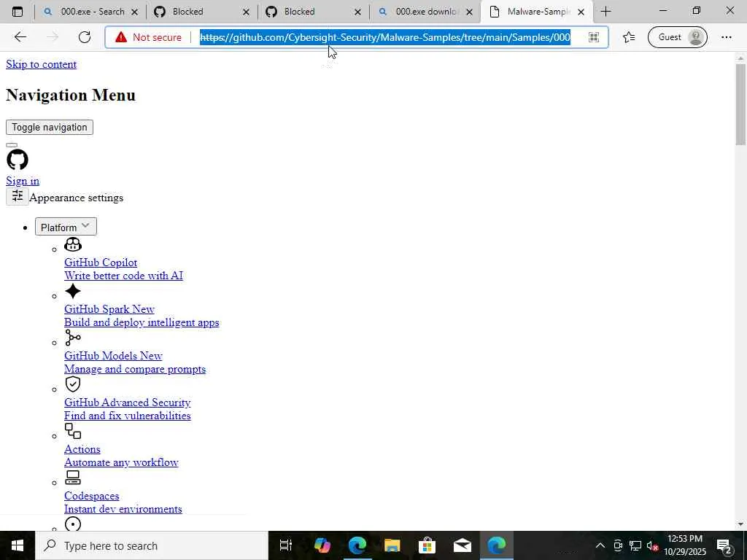Image resolution: width=747 pixels, height=560 pixels.
Task: Click the Sign in link
Action: point(23,181)
